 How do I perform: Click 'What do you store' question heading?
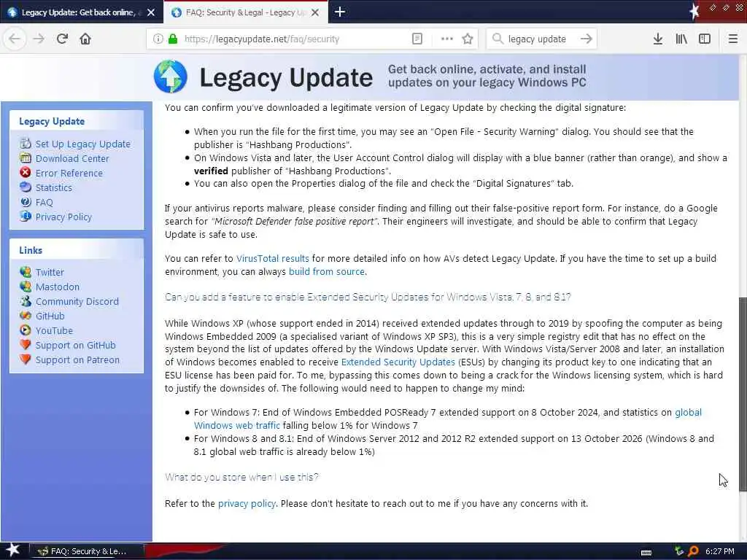click(241, 477)
